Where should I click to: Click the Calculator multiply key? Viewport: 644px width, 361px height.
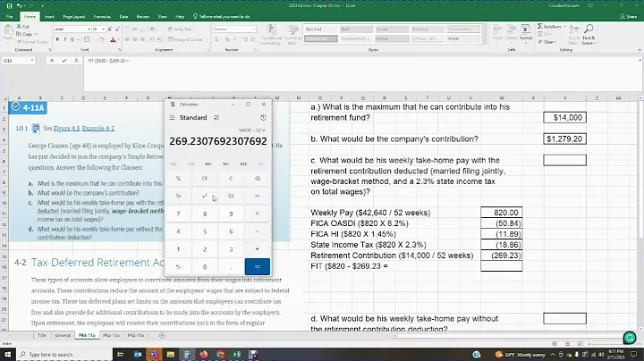(x=257, y=214)
